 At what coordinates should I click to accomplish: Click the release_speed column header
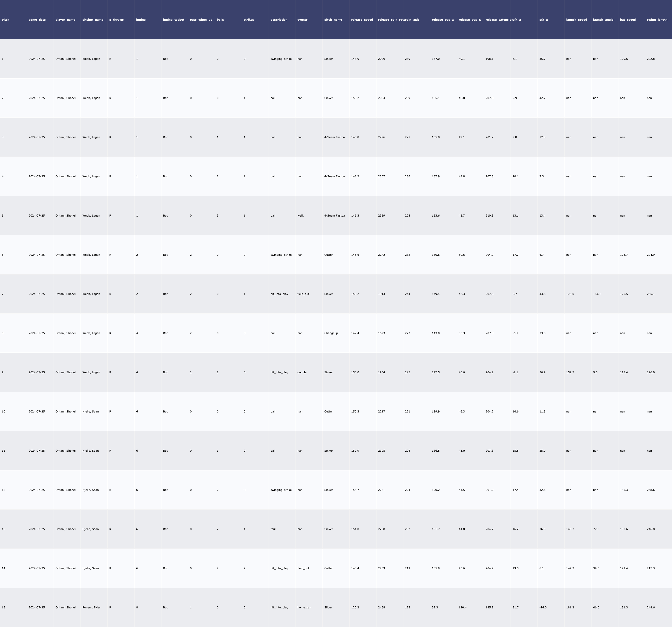362,20
